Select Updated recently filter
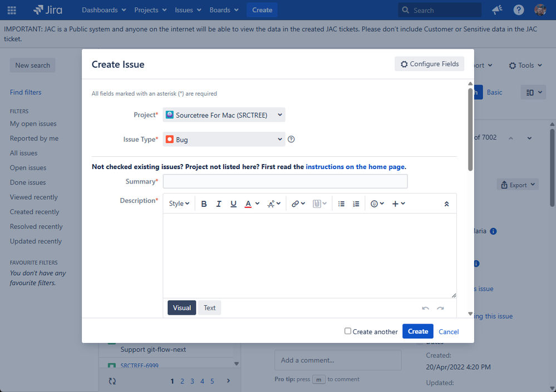The width and height of the screenshot is (556, 392). pos(36,241)
